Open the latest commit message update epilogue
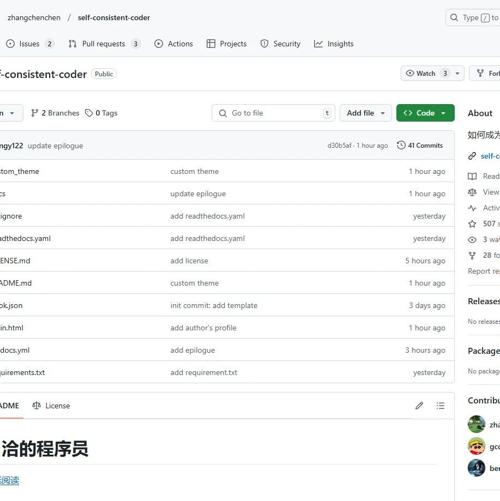 tap(55, 146)
